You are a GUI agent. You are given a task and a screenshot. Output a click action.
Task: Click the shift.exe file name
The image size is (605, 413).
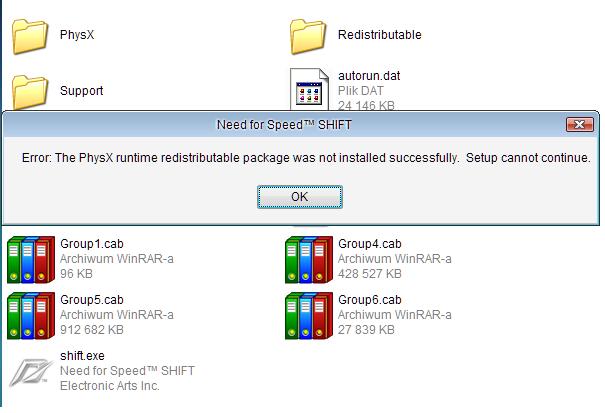coord(82,356)
